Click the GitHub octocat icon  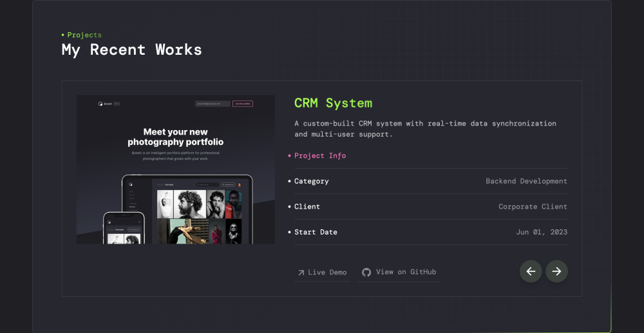[366, 272]
